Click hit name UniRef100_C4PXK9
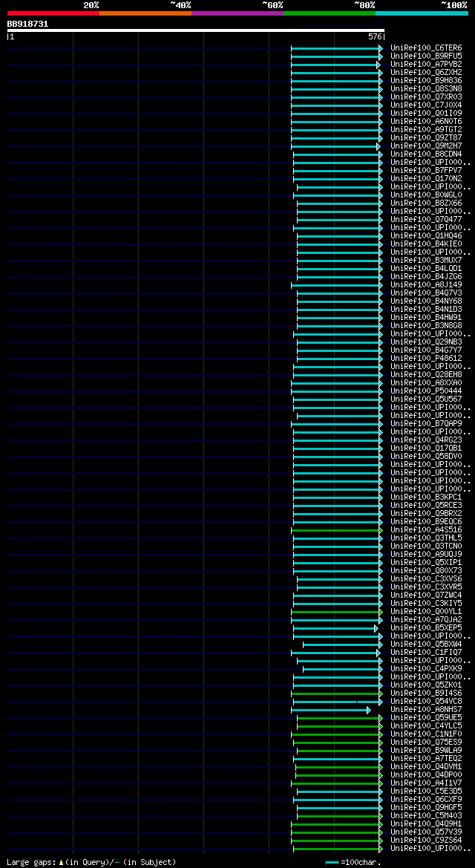The height and width of the screenshot is (868, 475). [426, 669]
